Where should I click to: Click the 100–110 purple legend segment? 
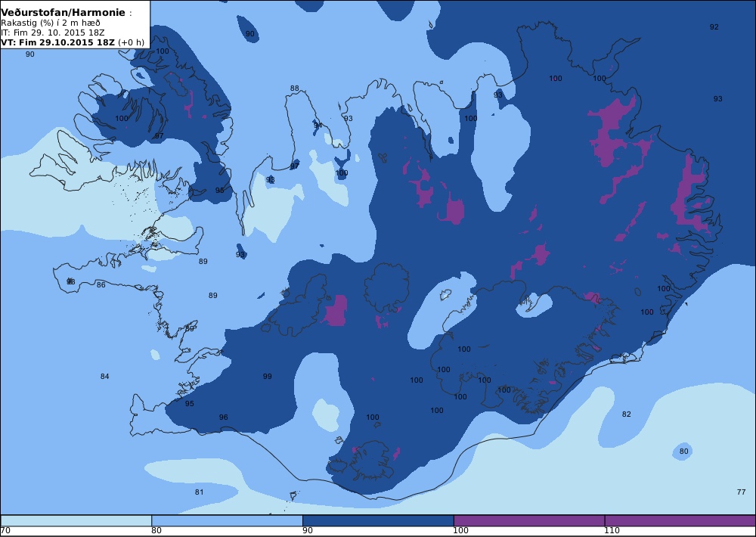tap(529, 520)
